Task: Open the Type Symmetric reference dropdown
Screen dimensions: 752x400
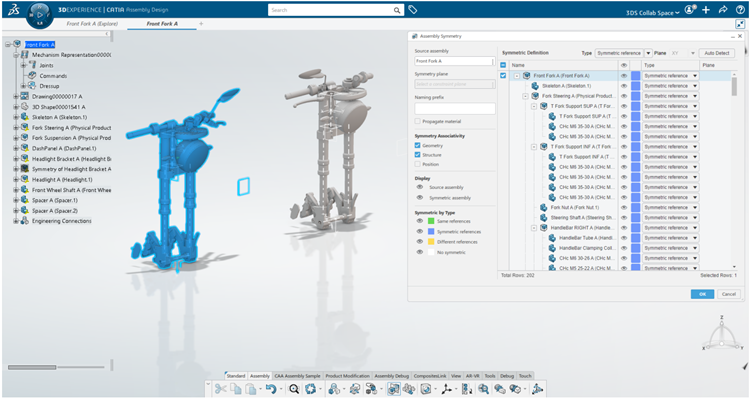Action: click(x=621, y=51)
